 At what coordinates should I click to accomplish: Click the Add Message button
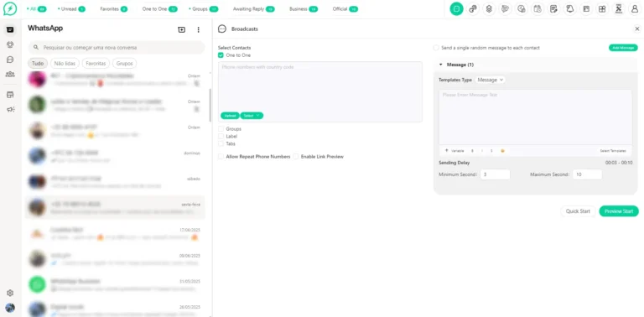point(623,48)
